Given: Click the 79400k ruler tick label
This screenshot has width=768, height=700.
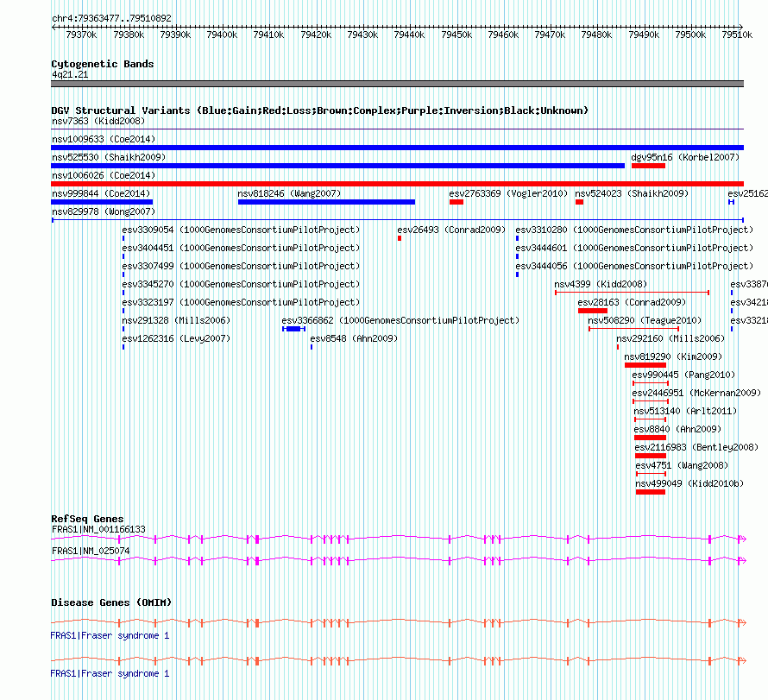Looking at the screenshot, I should click(x=222, y=35).
